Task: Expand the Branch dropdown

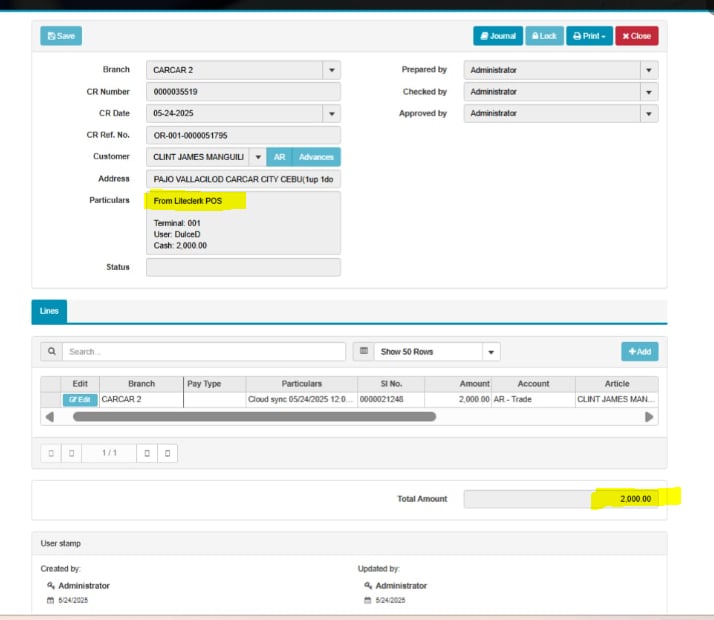Action: pyautogui.click(x=331, y=70)
